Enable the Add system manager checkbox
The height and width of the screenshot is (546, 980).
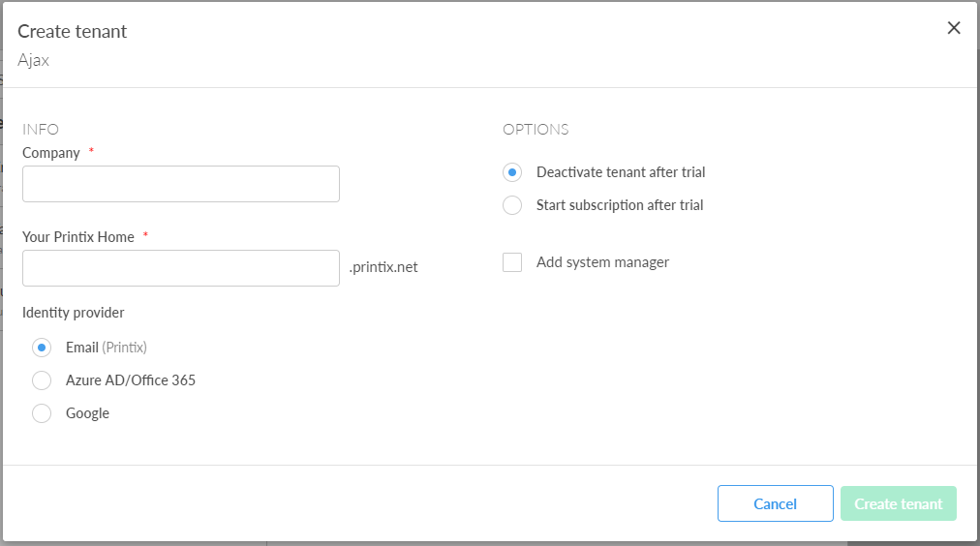(x=512, y=262)
